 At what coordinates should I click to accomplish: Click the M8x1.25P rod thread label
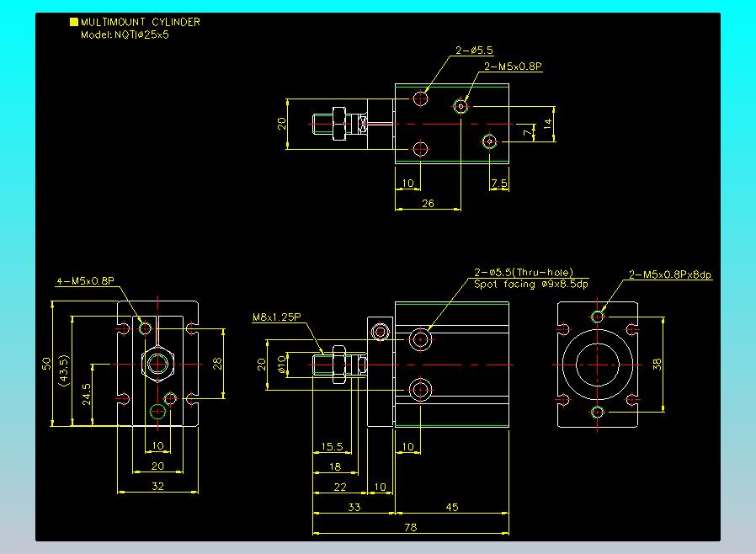277,317
